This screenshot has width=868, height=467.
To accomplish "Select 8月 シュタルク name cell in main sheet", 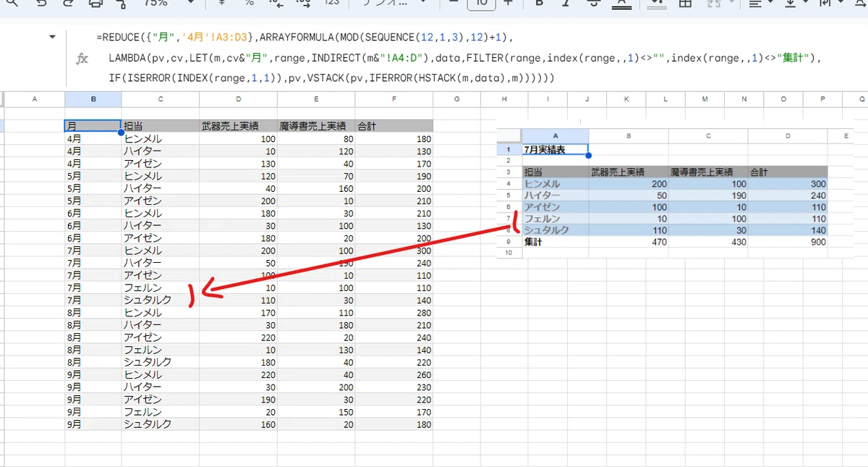I will click(161, 362).
